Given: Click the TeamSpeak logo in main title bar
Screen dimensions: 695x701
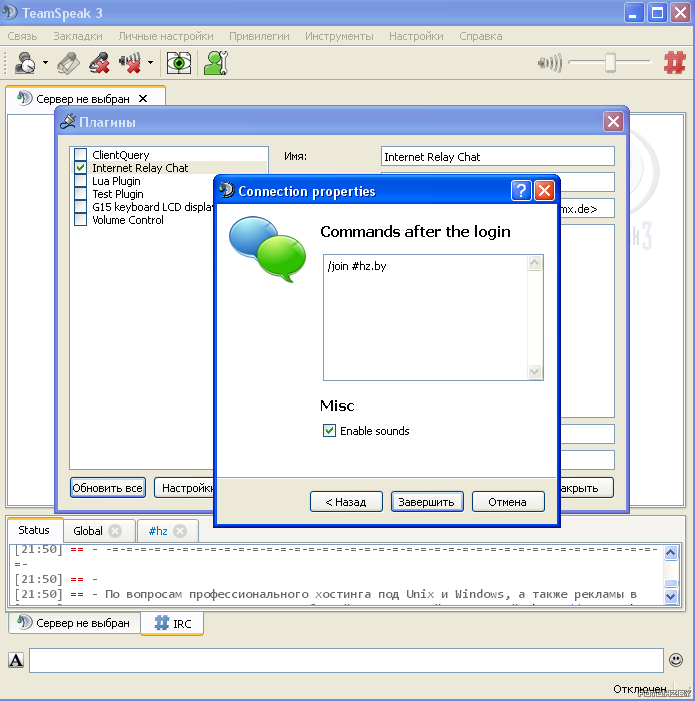Looking at the screenshot, I should 11,13.
